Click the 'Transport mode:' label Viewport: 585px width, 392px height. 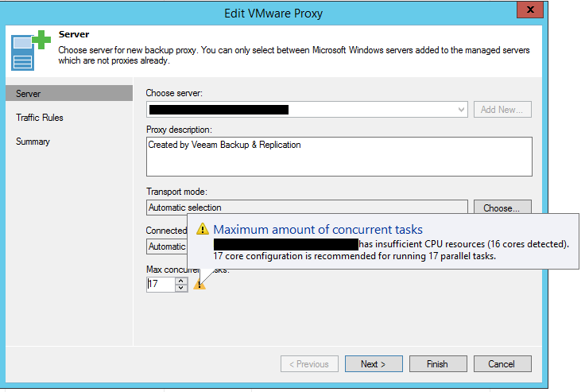[176, 192]
